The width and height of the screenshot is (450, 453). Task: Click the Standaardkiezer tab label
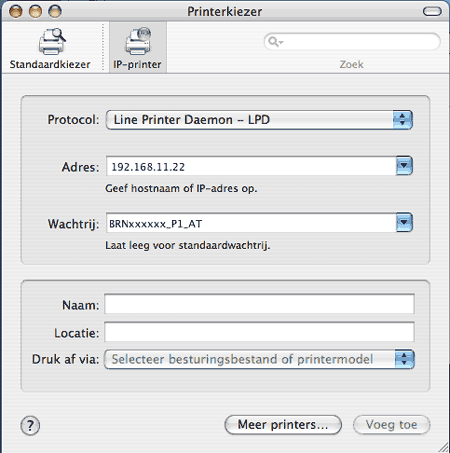[50, 64]
